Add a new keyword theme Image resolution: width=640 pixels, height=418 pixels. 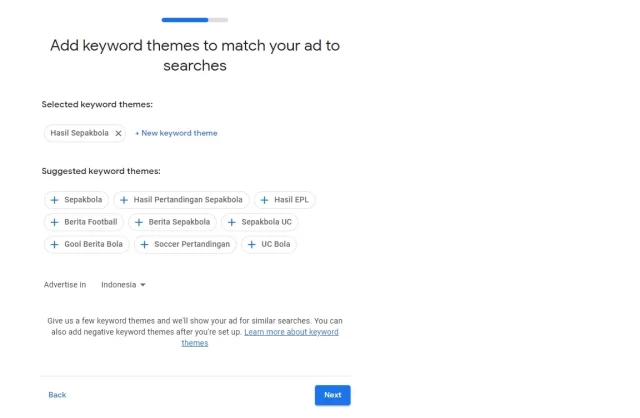[x=176, y=133]
